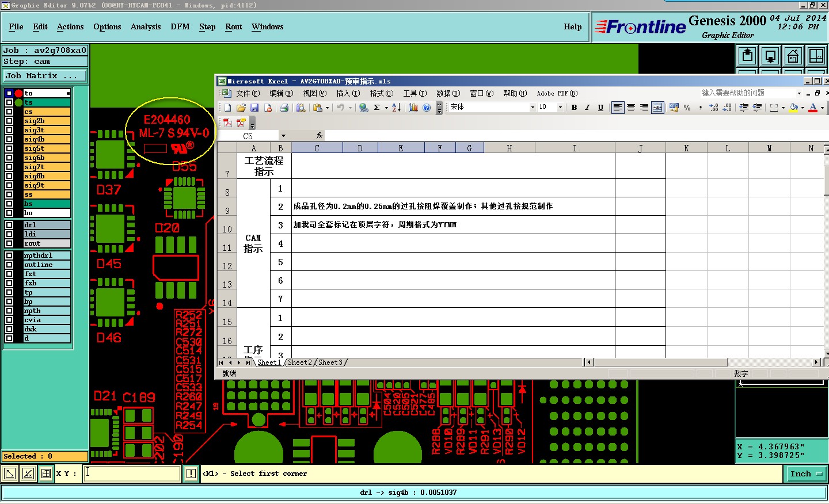829x504 pixels.
Task: Click the first Adobe PDF convert icon
Action: coord(227,123)
